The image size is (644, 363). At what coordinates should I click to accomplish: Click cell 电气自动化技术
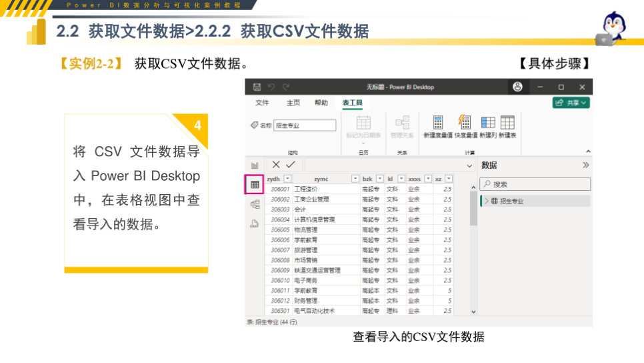(x=314, y=311)
